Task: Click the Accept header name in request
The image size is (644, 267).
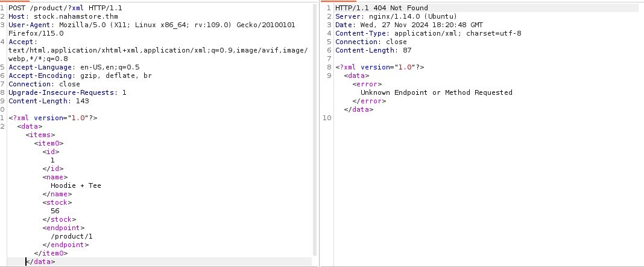Action: click(21, 42)
